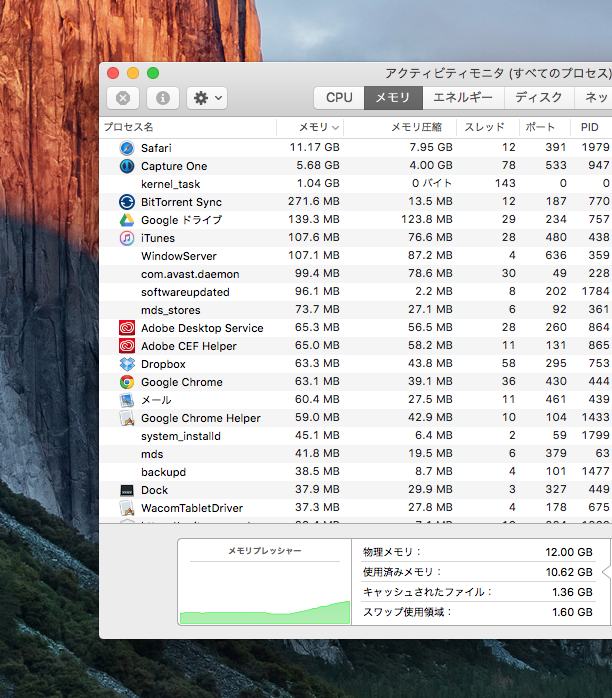
Task: Click the メモリプレッシャー green graph
Action: [265, 592]
